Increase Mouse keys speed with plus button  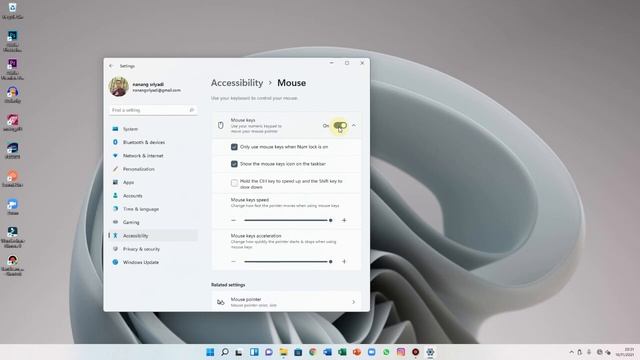pos(344,220)
